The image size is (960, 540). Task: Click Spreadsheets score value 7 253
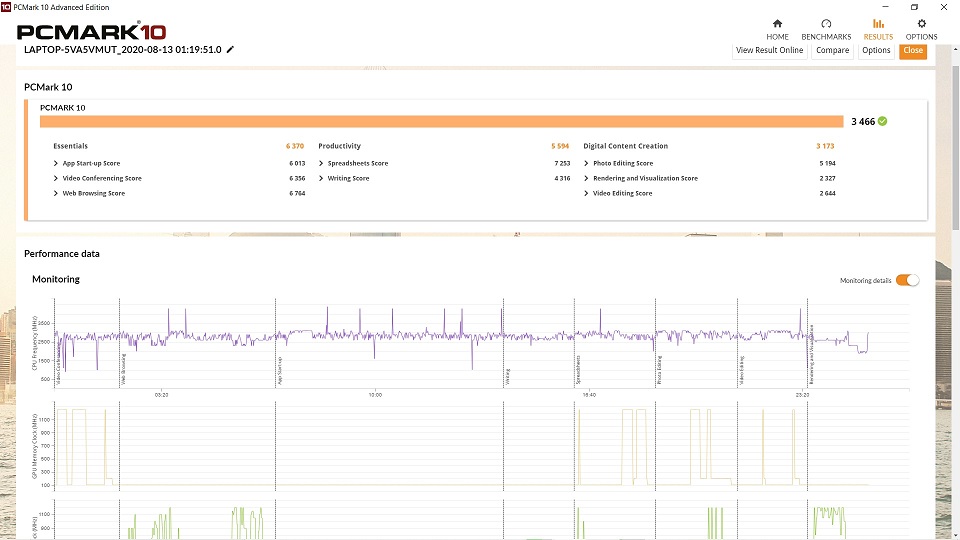tap(562, 163)
